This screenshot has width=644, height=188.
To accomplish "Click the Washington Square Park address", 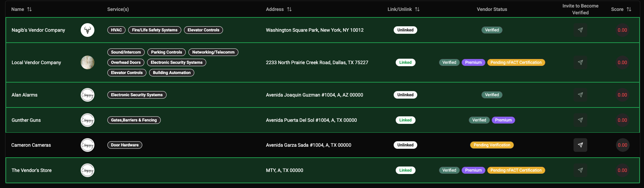I will (315, 30).
